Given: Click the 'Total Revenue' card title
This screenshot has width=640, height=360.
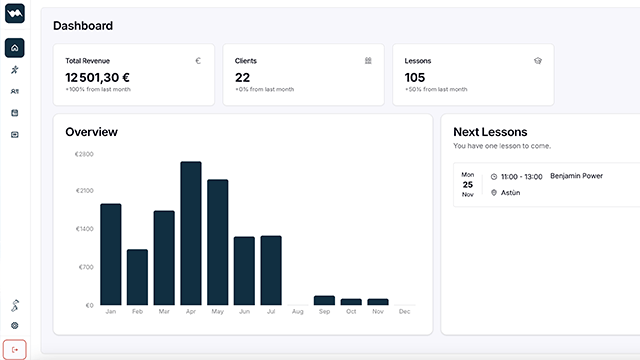Looking at the screenshot, I should (x=87, y=61).
